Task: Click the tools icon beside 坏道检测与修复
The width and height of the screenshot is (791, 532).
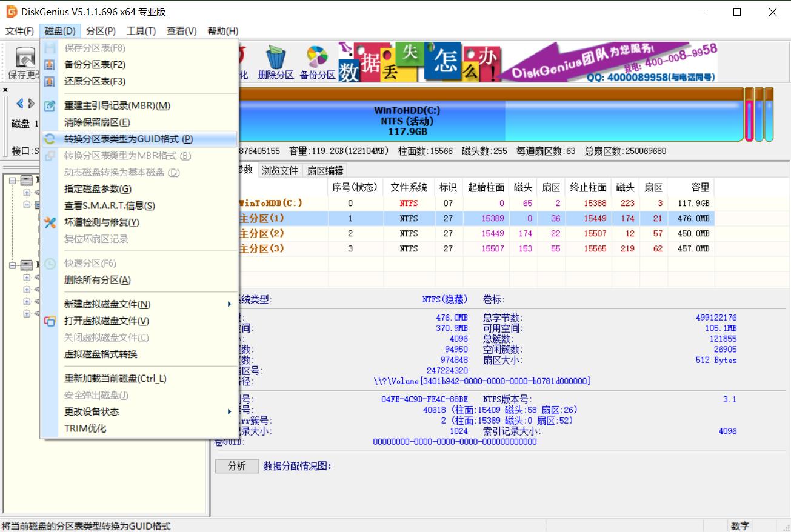Action: point(50,222)
